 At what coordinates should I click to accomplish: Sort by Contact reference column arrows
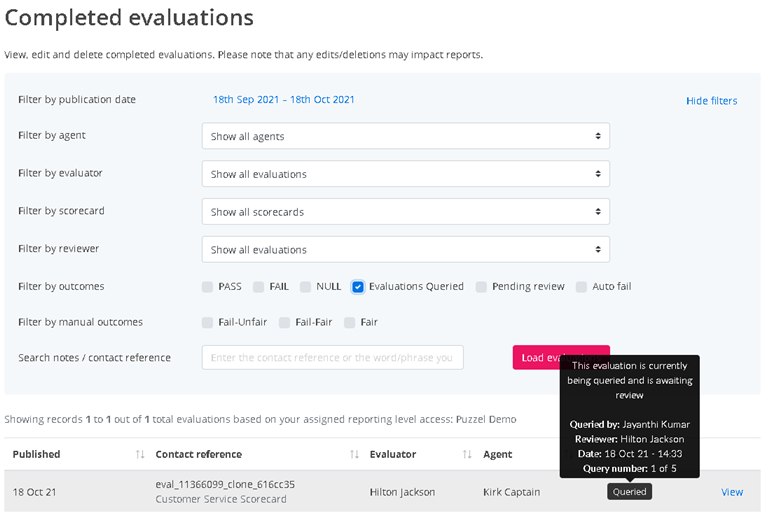coord(354,454)
